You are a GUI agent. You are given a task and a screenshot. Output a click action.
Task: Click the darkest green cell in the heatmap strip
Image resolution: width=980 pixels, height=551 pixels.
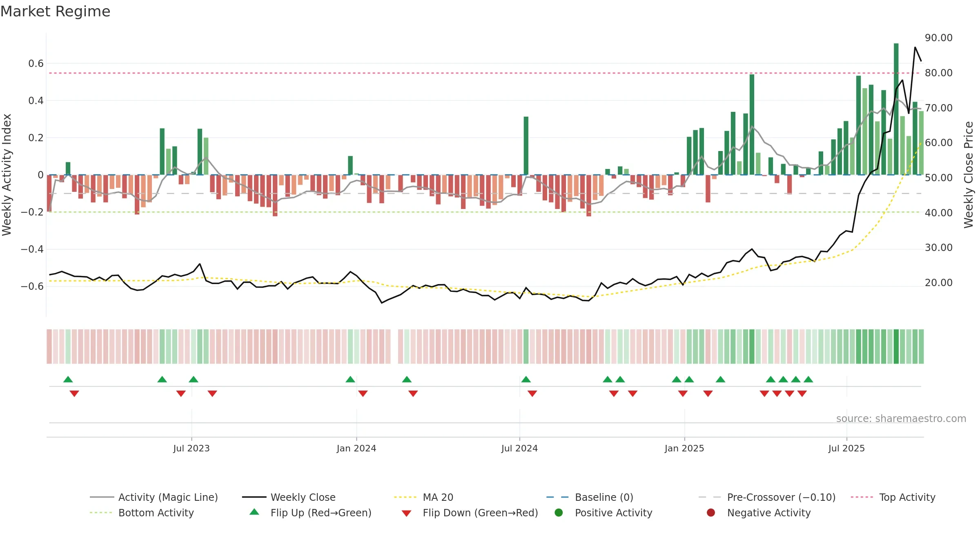tap(896, 347)
